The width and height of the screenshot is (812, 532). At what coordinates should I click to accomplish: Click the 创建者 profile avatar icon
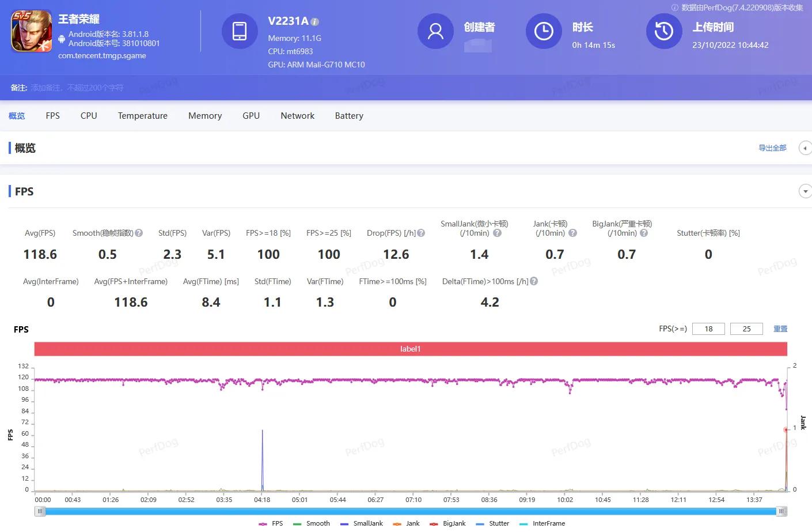click(435, 32)
